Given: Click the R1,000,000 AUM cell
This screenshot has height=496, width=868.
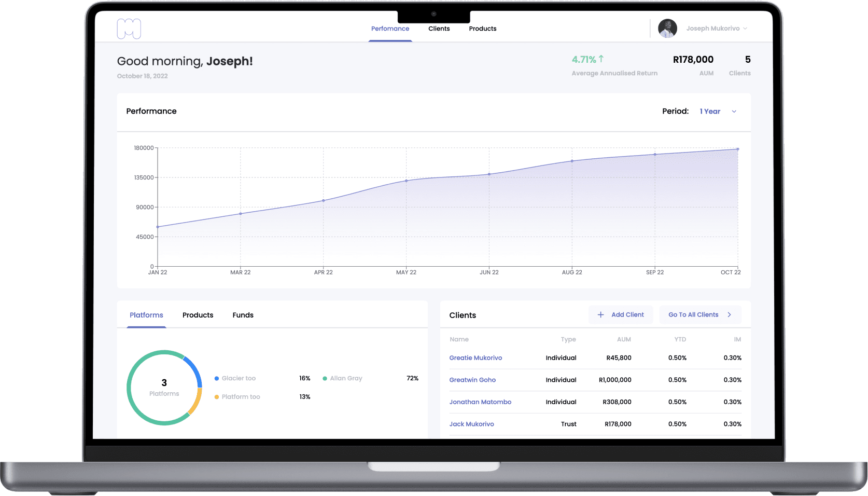Looking at the screenshot, I should [x=615, y=380].
